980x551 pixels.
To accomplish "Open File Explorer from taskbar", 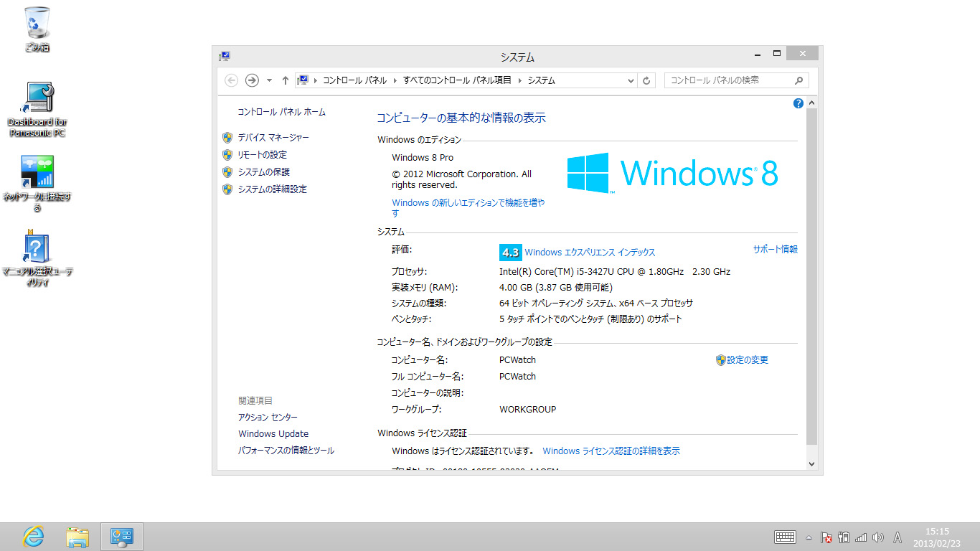I will pos(77,537).
